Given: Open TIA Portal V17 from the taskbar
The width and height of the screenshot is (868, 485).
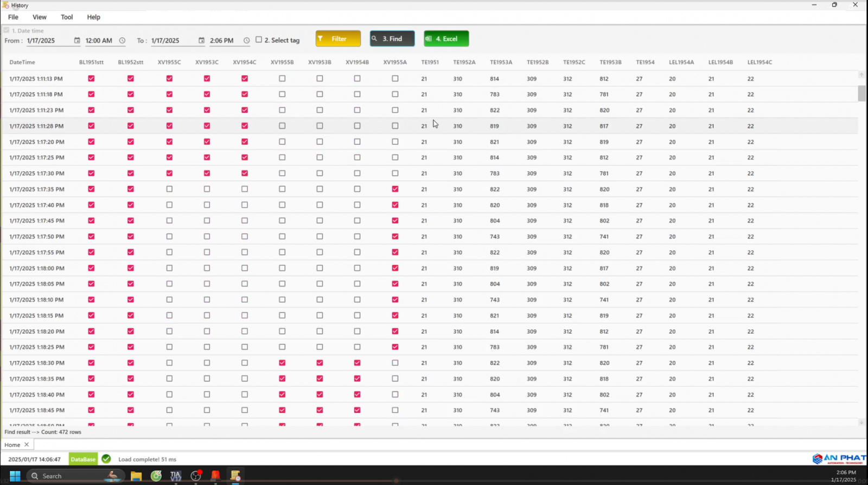Looking at the screenshot, I should tap(176, 476).
